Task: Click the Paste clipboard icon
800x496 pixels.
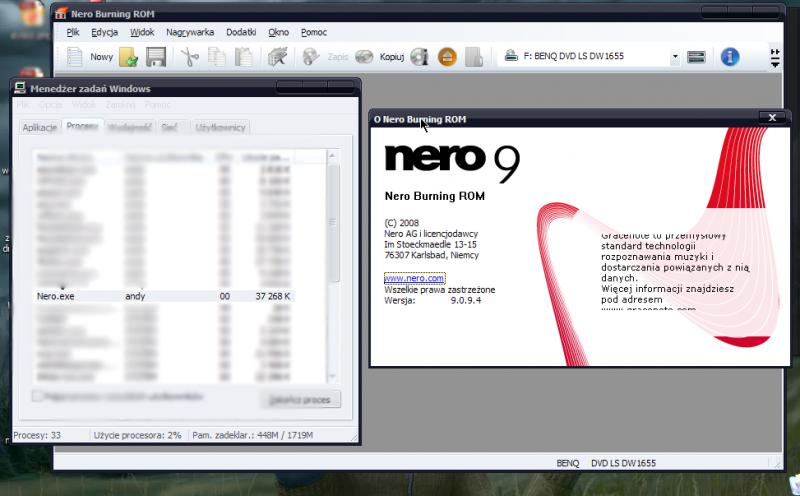Action: [x=243, y=57]
